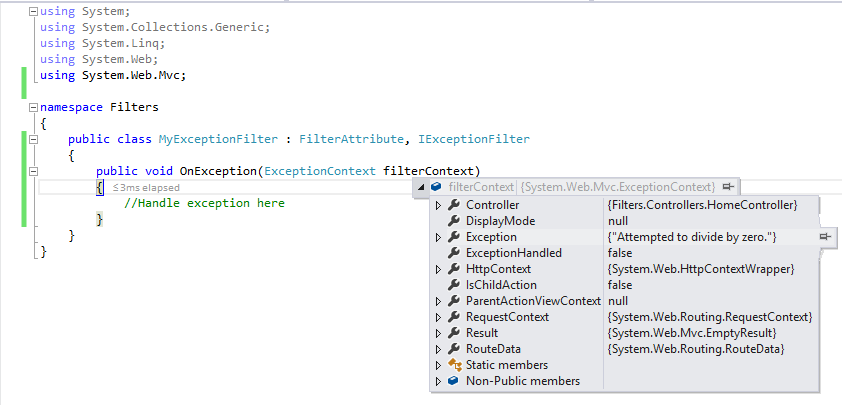842x405 pixels.
Task: Collapse the Filters namespace region
Action: (33, 107)
